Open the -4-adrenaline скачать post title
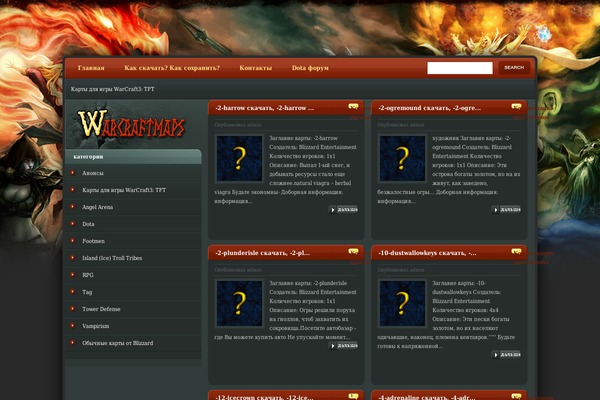The height and width of the screenshot is (400, 600). click(427, 397)
